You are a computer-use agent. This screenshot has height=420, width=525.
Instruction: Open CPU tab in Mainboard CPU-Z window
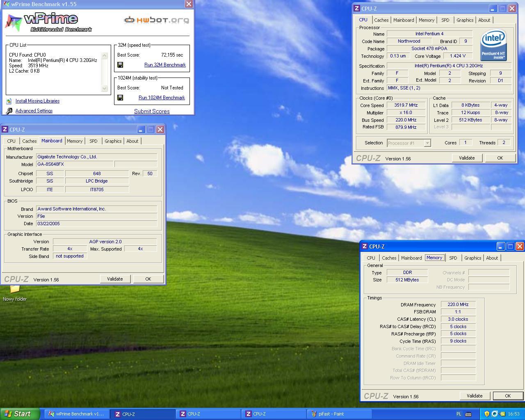pos(11,141)
